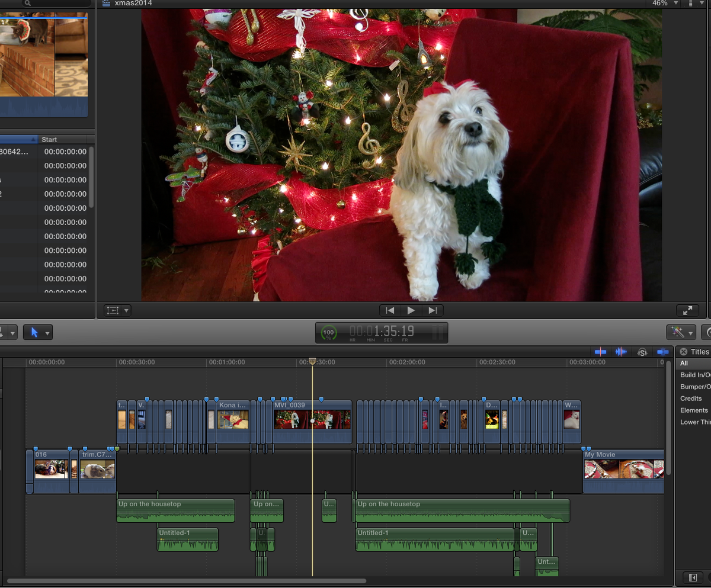The height and width of the screenshot is (588, 711).
Task: Toggle video skimming in the timeline
Action: click(x=600, y=352)
